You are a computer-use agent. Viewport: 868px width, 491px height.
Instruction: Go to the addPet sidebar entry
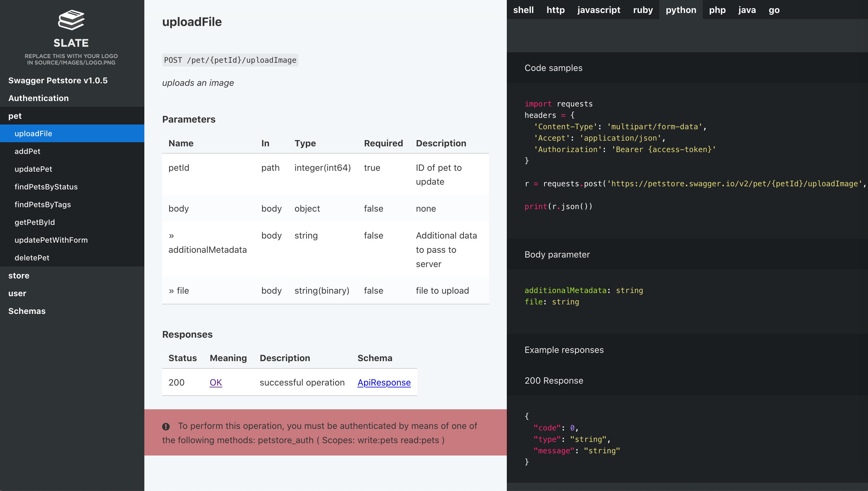pyautogui.click(x=27, y=151)
